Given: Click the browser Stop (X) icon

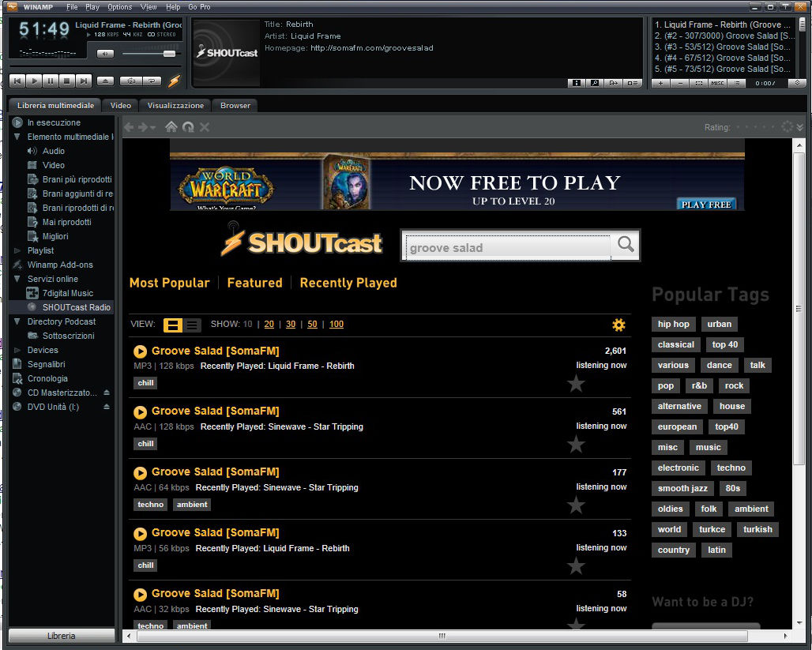Looking at the screenshot, I should tap(205, 127).
